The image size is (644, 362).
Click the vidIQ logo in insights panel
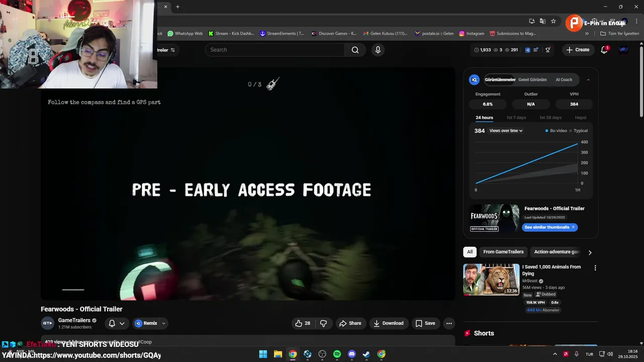(x=474, y=79)
